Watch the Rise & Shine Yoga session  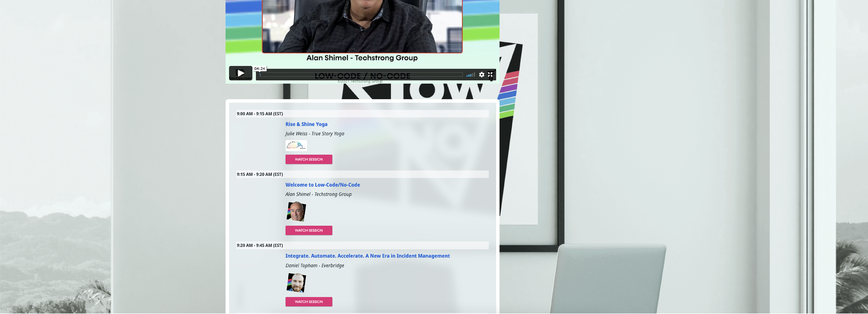click(x=309, y=160)
